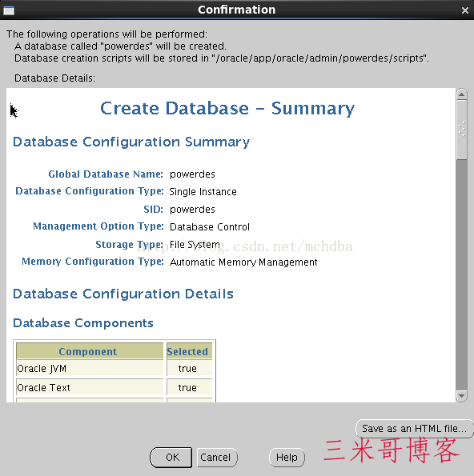The width and height of the screenshot is (474, 476).
Task: Click the 'Database Details:' label
Action: click(54, 78)
